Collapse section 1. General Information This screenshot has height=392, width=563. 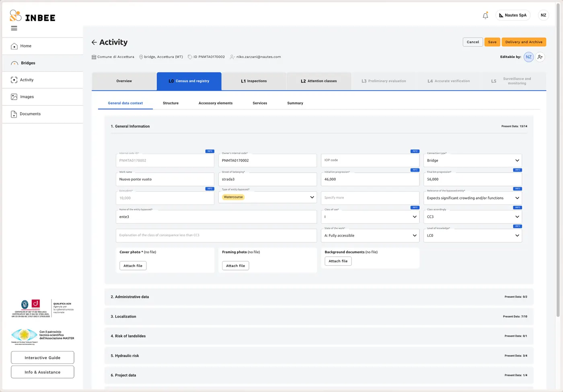(x=319, y=126)
